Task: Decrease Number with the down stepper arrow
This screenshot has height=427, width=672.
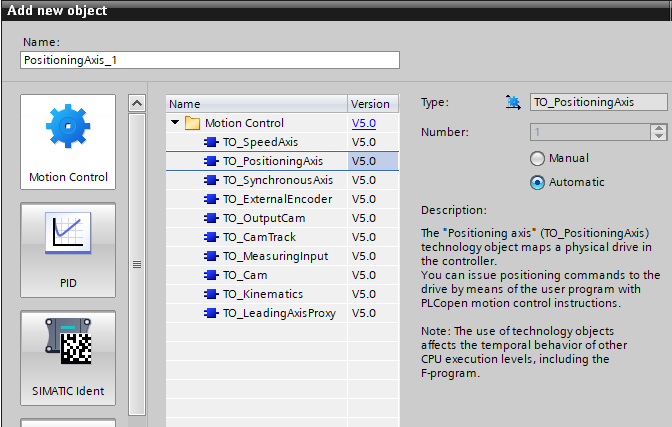Action: click(x=659, y=136)
